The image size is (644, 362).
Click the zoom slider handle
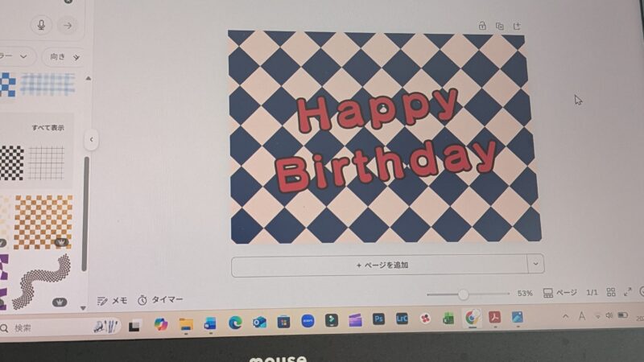(x=464, y=294)
